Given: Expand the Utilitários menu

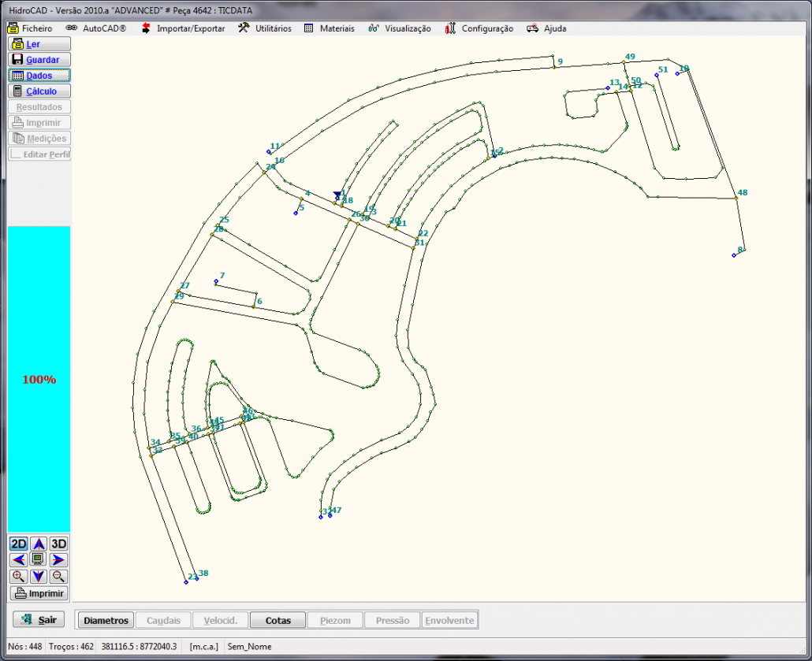Looking at the screenshot, I should pyautogui.click(x=265, y=28).
